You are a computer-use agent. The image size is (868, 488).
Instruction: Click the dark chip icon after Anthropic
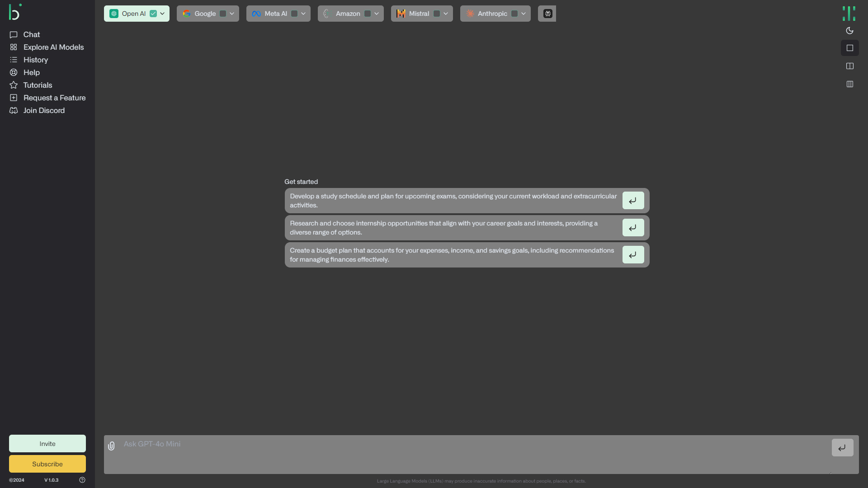547,14
